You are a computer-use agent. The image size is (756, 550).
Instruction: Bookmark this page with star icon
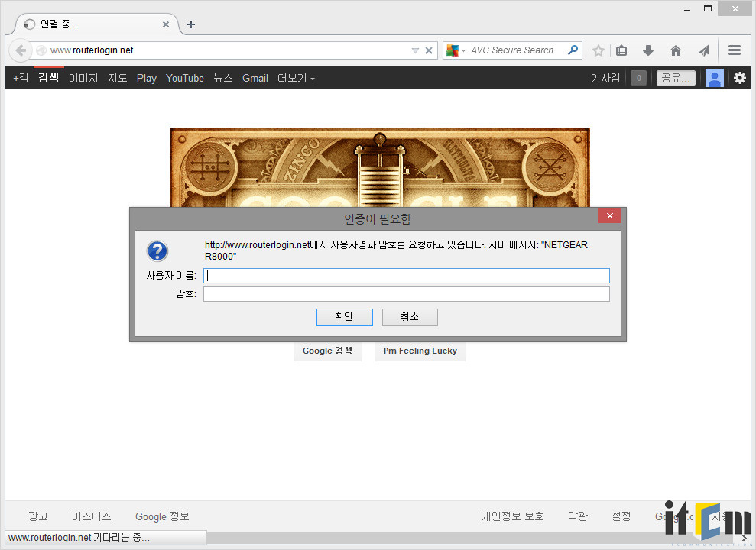coord(599,50)
